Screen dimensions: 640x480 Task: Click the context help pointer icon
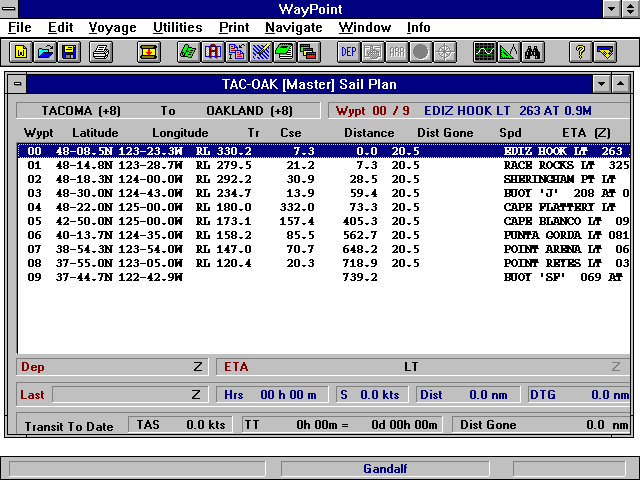pyautogui.click(x=605, y=52)
